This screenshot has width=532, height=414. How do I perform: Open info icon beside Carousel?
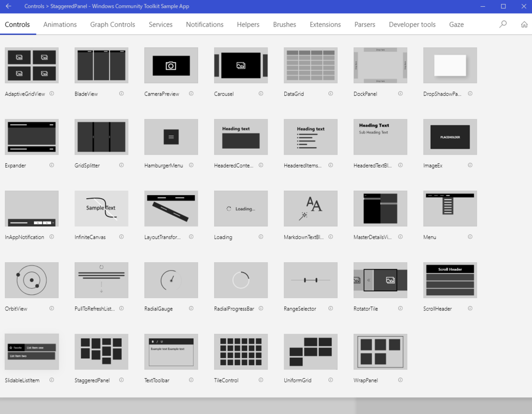[x=261, y=94]
